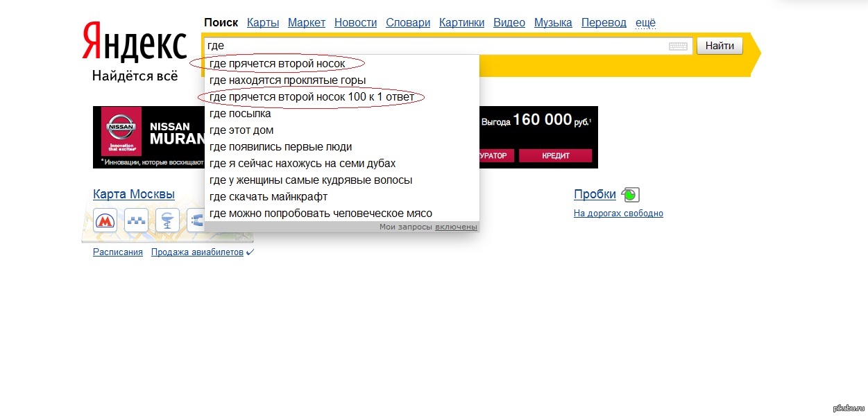Screen dimensions: 868x416
Task: Open the virtual keyboard icon in search field
Action: pos(678,46)
